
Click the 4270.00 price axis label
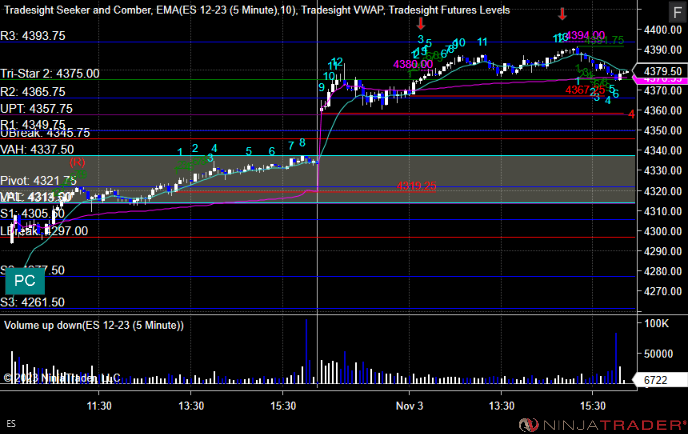tap(663, 291)
